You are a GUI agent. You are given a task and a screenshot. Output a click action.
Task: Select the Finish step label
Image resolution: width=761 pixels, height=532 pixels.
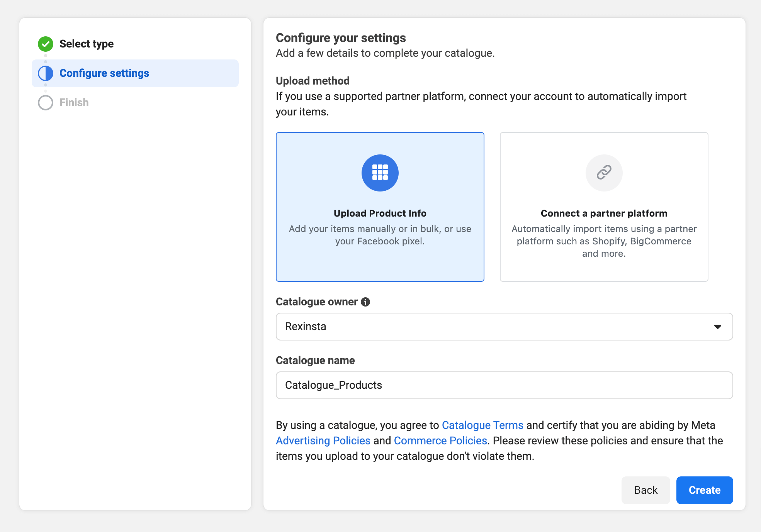[74, 103]
